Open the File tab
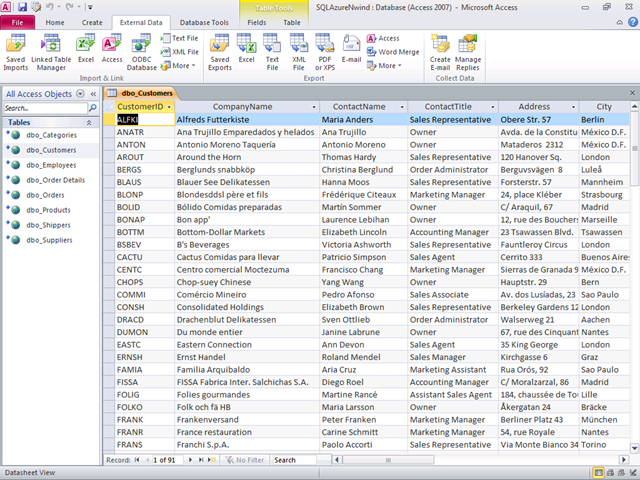This screenshot has height=480, width=640. pyautogui.click(x=18, y=21)
